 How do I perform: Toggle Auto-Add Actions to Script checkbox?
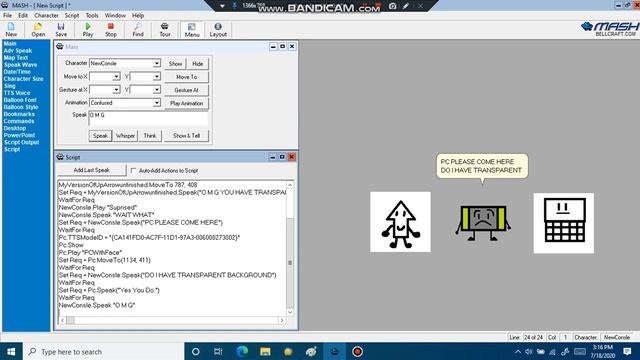[x=133, y=170]
